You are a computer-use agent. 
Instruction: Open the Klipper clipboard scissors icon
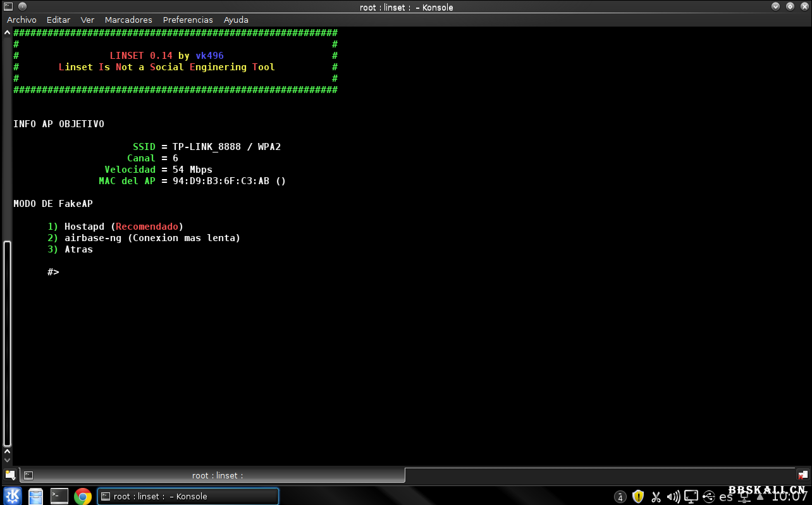(x=656, y=497)
